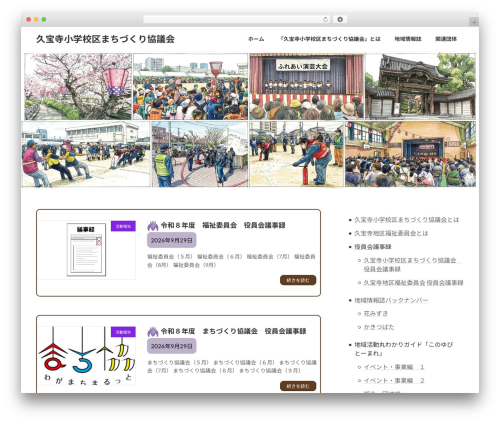Click date badge on 福祉委員会 post
500x423 pixels.
[171, 240]
